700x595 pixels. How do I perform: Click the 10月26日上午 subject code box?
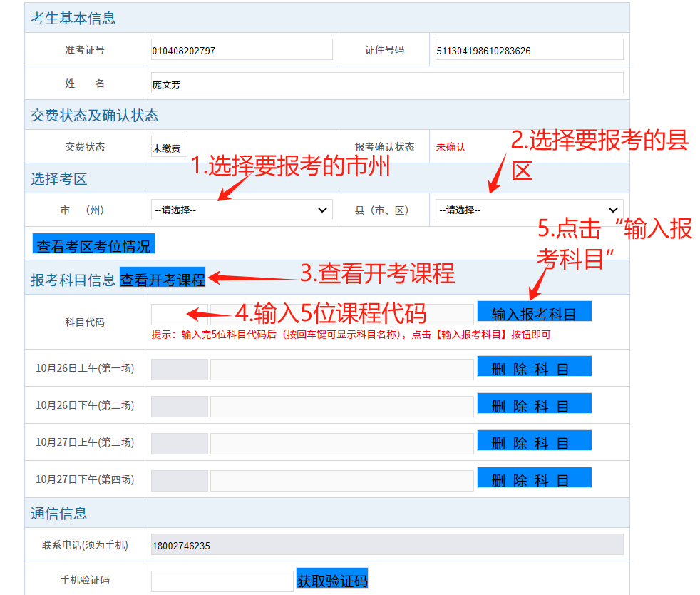(180, 370)
